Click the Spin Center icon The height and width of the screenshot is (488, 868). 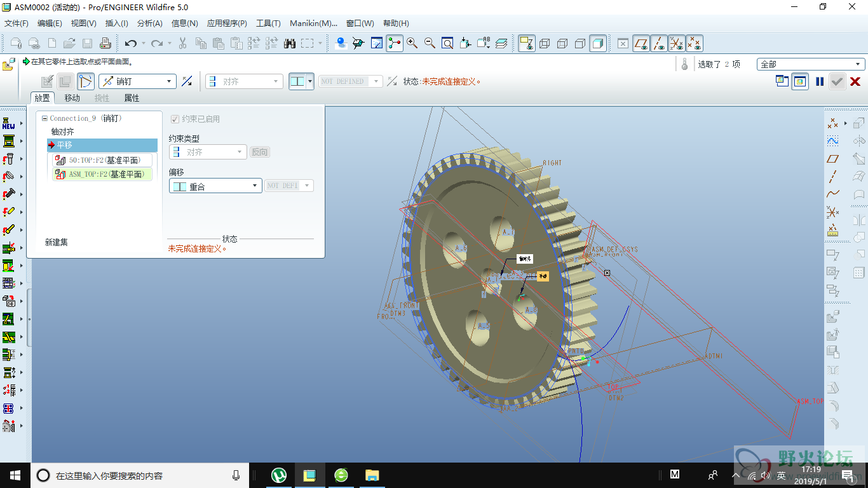coord(395,43)
